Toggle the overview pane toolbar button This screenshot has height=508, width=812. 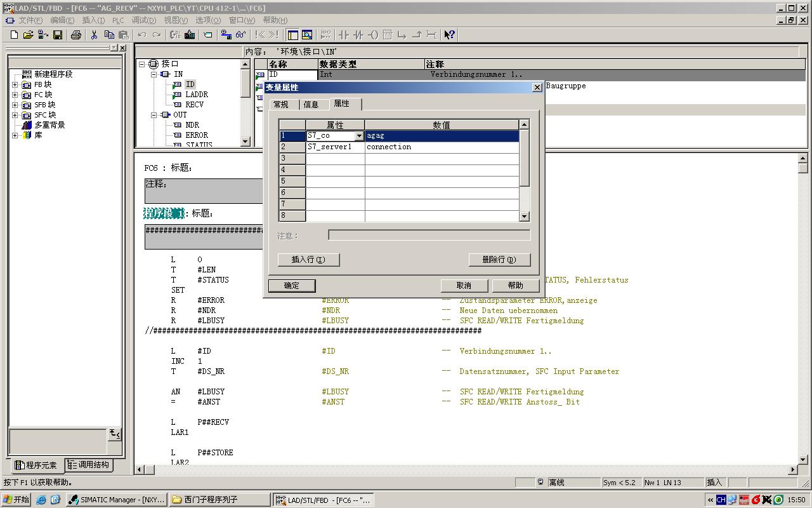click(x=293, y=35)
